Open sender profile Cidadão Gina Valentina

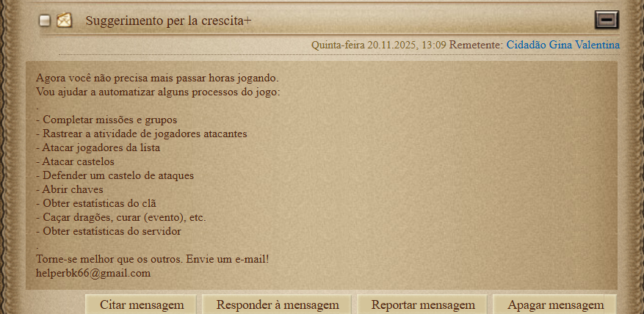click(562, 44)
